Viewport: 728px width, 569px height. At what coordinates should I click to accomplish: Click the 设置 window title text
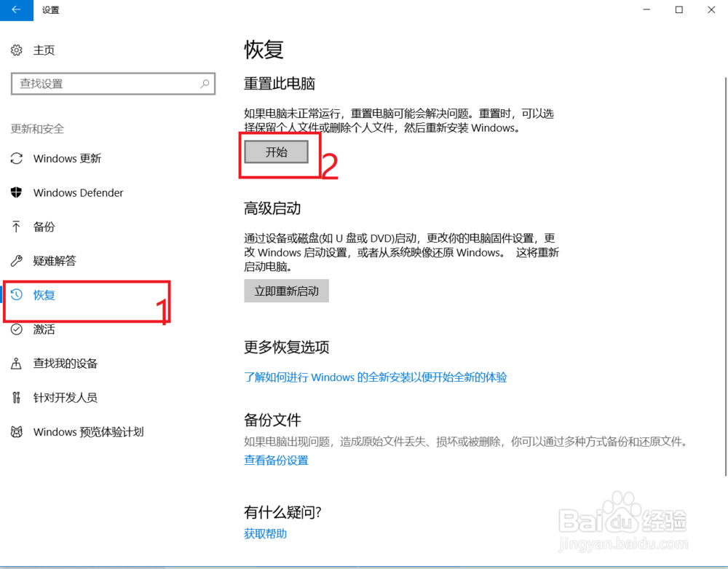coord(51,9)
